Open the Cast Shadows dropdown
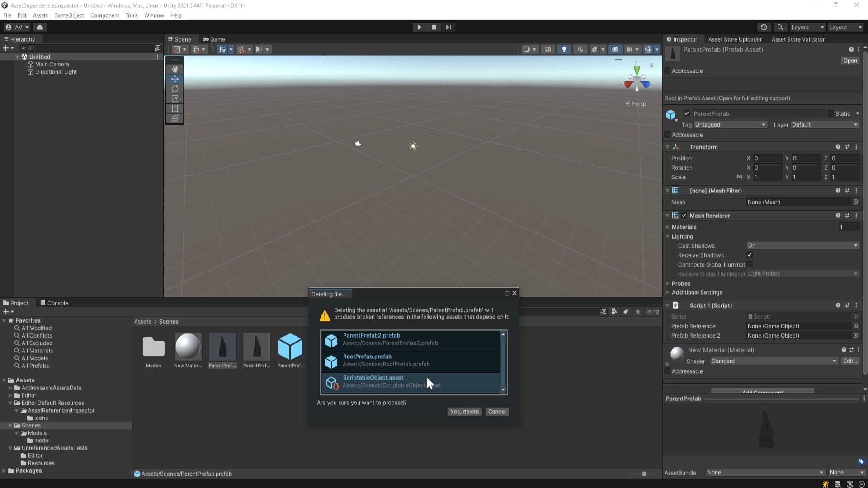 [x=803, y=245]
